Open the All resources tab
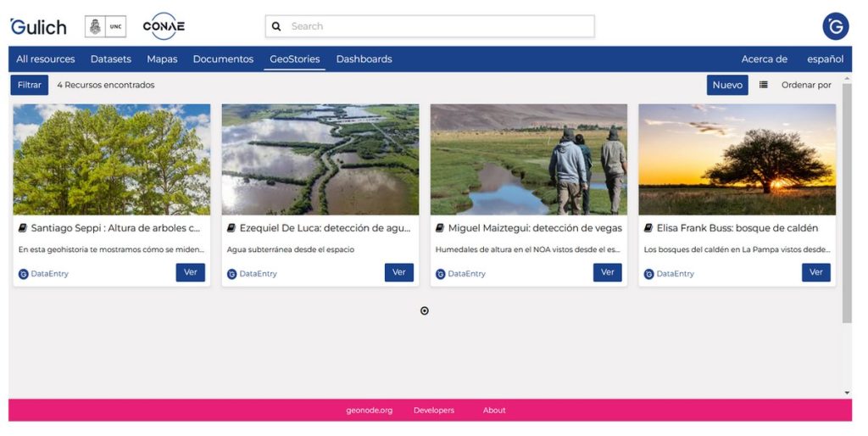This screenshot has width=868, height=436. (46, 59)
